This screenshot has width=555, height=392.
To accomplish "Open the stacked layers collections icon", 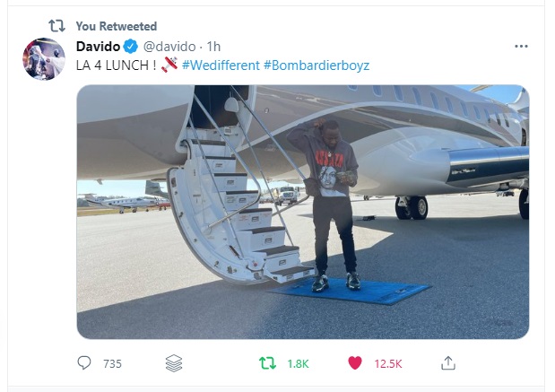I will pos(174,363).
